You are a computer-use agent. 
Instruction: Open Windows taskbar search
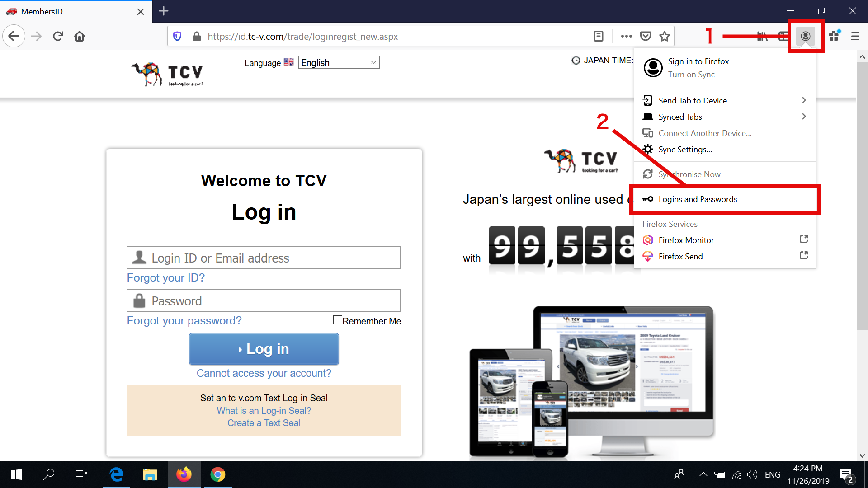(49, 474)
